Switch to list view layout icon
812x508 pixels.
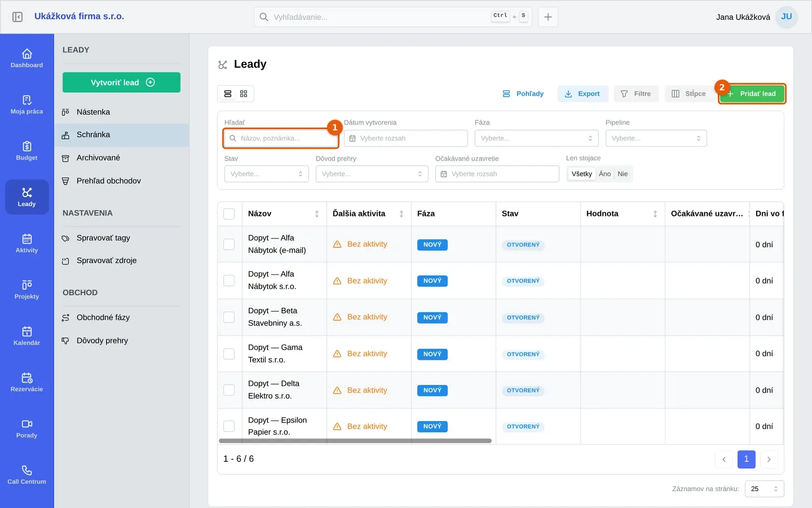(x=228, y=93)
